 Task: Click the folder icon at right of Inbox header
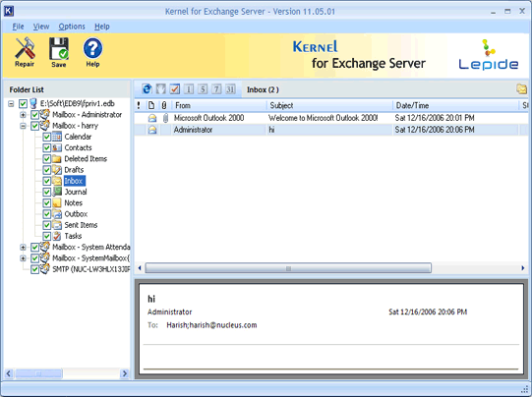click(521, 89)
